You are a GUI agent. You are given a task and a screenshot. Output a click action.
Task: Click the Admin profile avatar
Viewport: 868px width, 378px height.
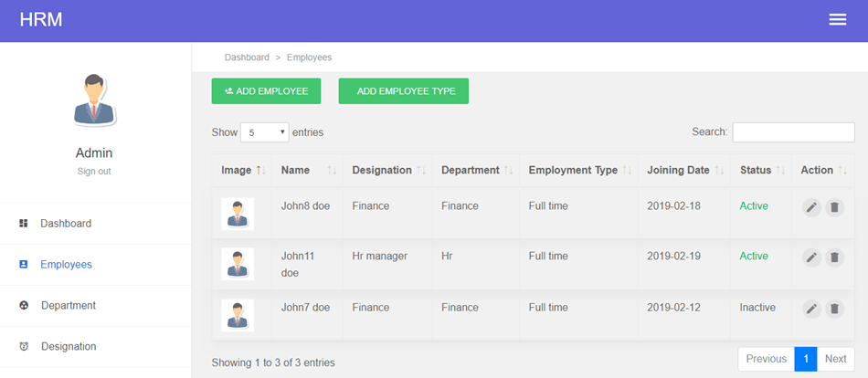coord(95,100)
